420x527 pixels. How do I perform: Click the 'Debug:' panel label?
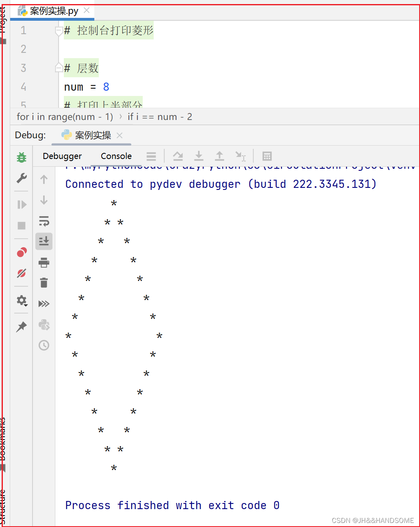click(30, 135)
